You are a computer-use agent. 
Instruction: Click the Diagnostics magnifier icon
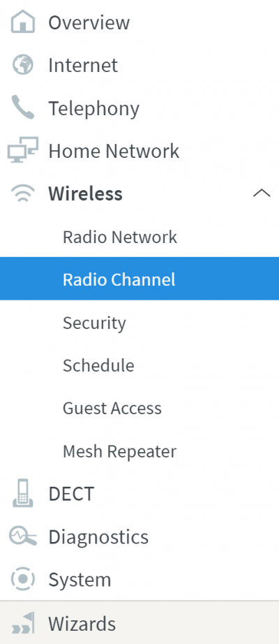23,536
